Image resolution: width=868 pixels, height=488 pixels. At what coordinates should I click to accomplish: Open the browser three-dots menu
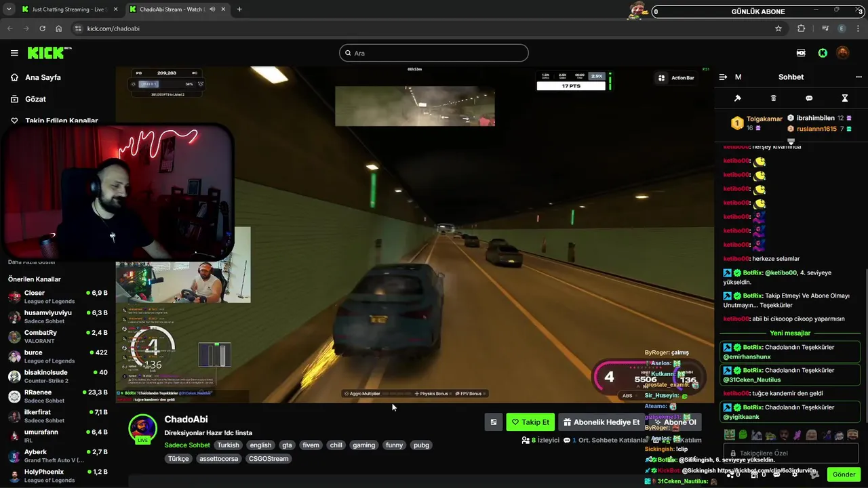(859, 28)
